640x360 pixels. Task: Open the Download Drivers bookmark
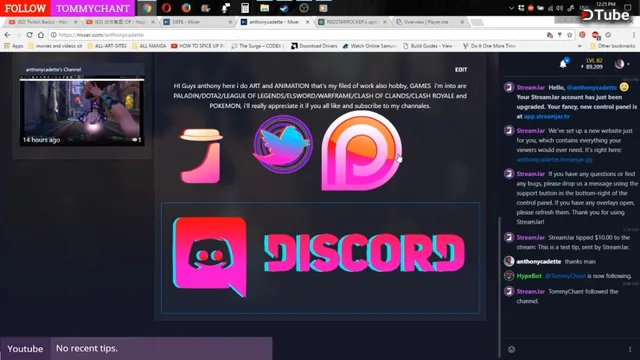point(314,46)
